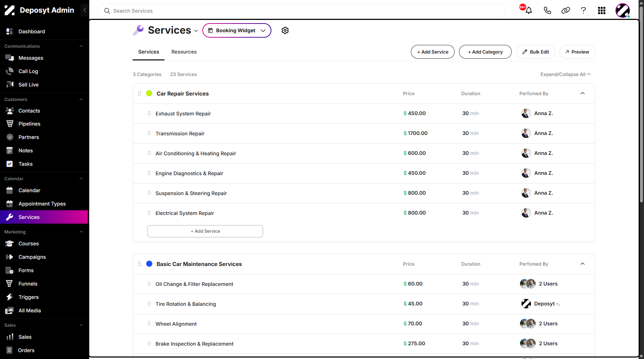Open Booking Widget dropdown

237,30
